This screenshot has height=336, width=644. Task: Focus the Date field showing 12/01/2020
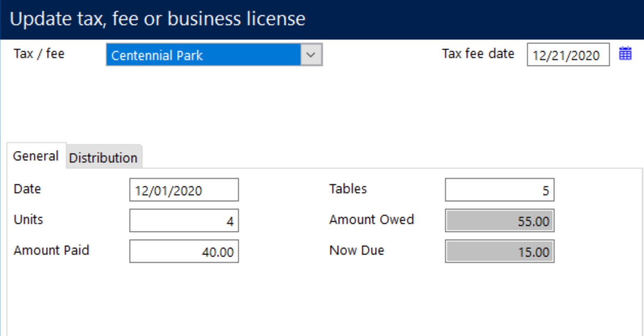[184, 190]
